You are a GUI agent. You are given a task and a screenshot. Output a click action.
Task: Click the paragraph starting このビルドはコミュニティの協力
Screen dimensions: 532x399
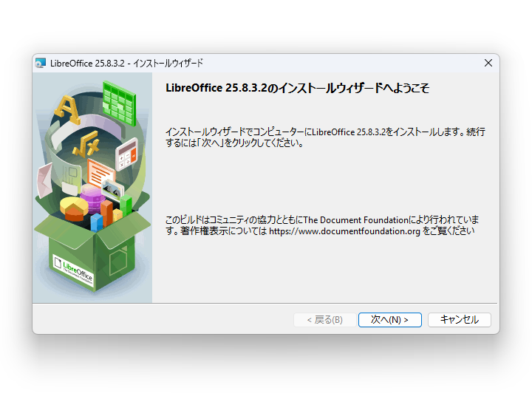322,225
